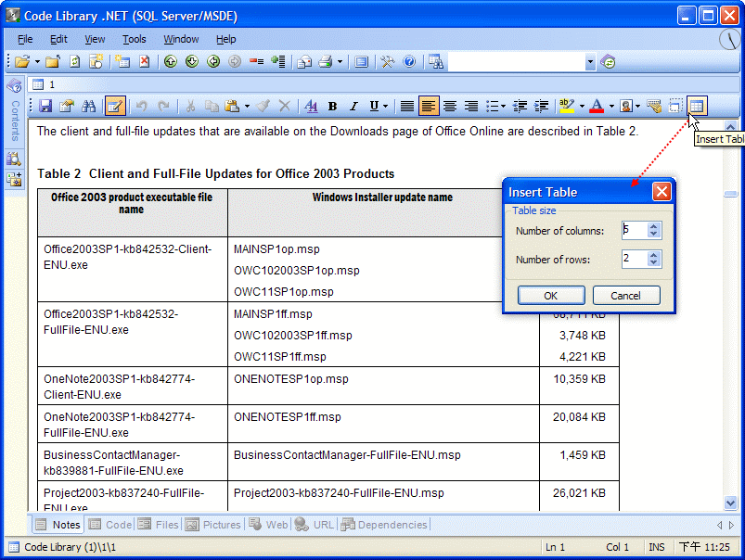
Task: Click the green Move Down arrow icon
Action: click(192, 62)
